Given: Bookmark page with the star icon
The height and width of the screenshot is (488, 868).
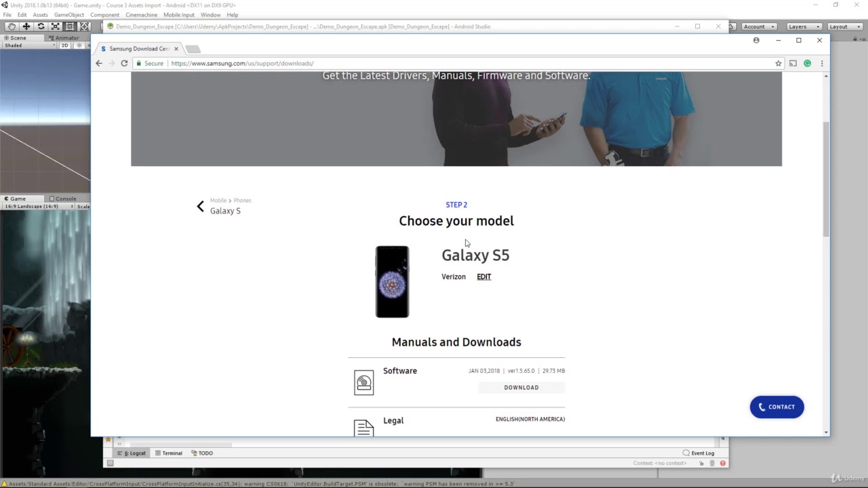Looking at the screenshot, I should click(x=778, y=63).
